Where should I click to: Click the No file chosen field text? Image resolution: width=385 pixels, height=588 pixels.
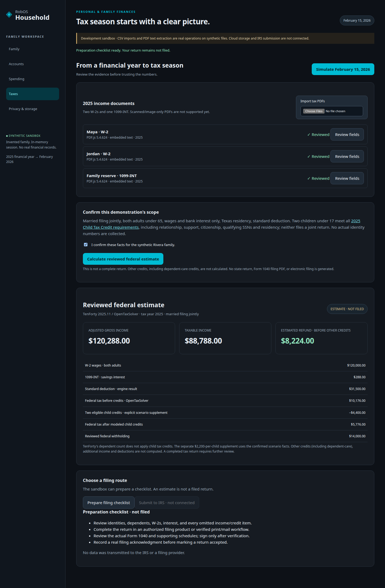[335, 111]
